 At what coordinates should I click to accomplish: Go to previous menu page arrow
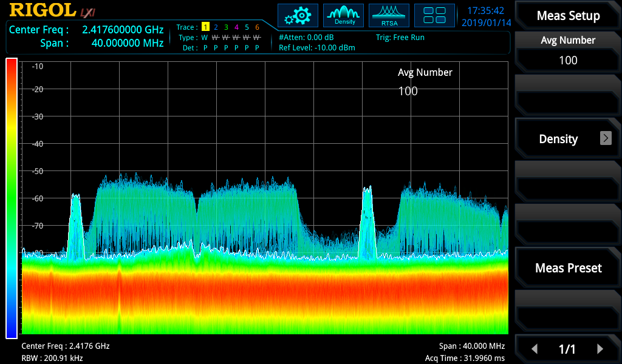[535, 349]
